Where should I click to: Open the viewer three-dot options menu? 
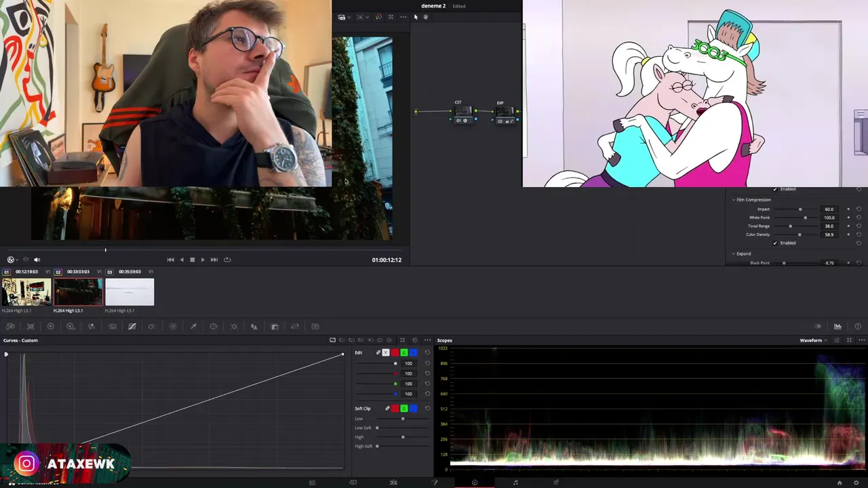(x=403, y=17)
